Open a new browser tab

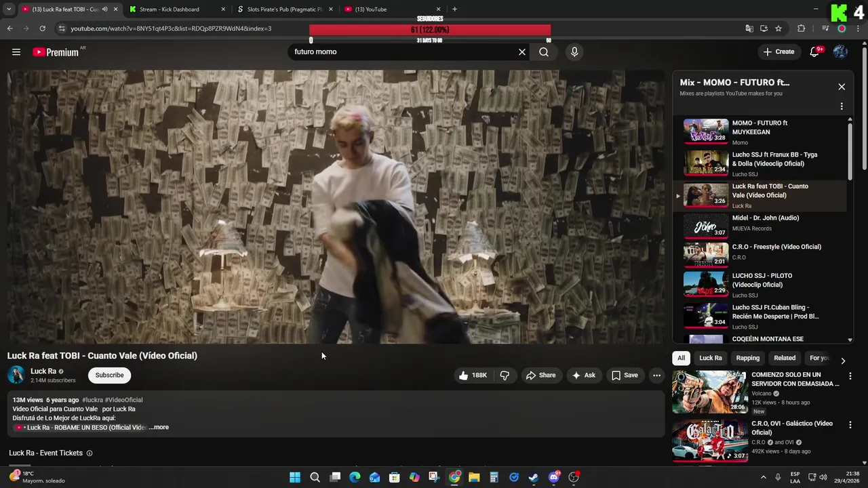coord(454,9)
